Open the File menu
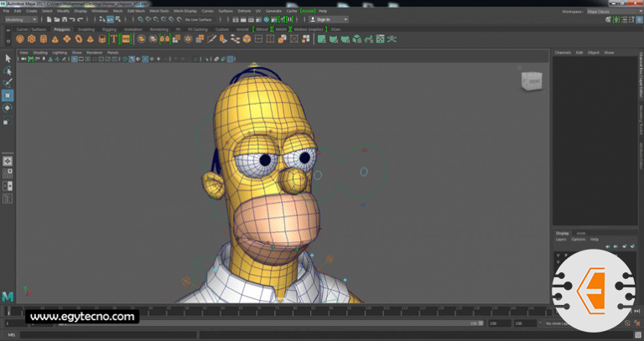 click(x=6, y=11)
